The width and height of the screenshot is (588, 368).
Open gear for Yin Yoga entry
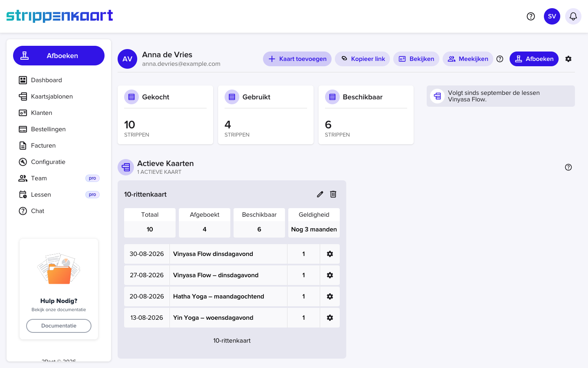coord(330,318)
